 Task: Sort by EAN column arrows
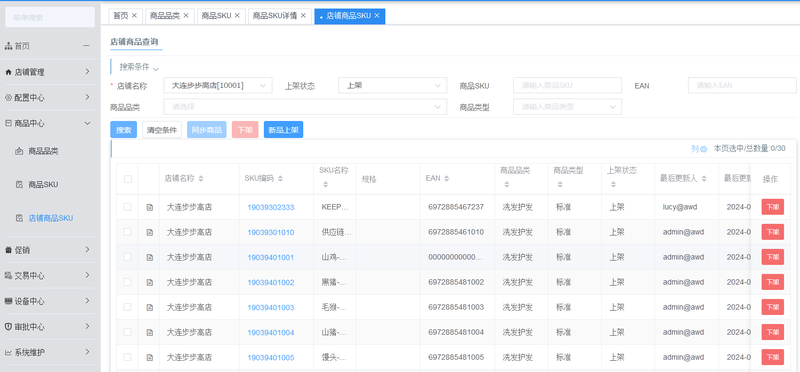click(x=446, y=179)
